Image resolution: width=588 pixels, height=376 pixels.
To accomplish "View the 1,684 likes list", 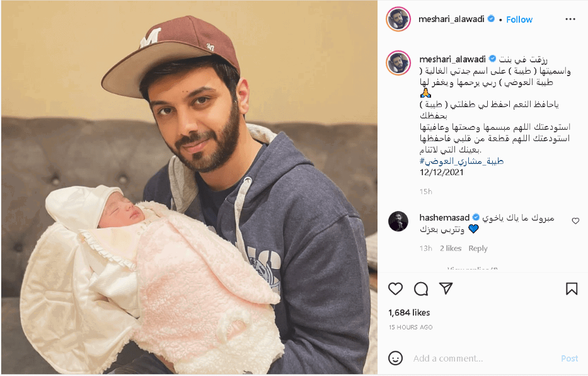I will point(409,312).
